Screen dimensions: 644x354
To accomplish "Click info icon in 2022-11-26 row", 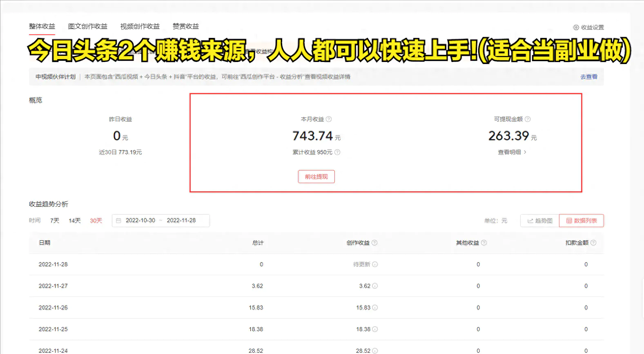I will point(375,308).
